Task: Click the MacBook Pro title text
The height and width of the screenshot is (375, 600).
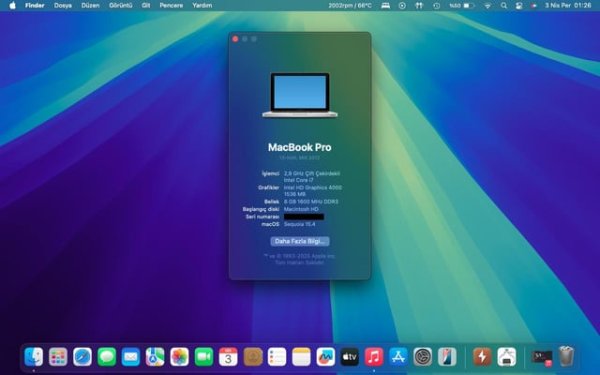Action: 300,147
